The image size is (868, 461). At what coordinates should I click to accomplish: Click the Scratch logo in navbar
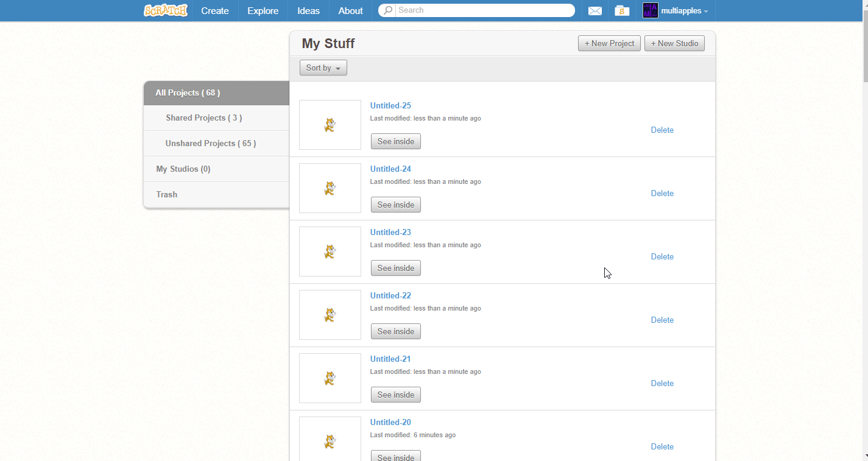(x=165, y=10)
